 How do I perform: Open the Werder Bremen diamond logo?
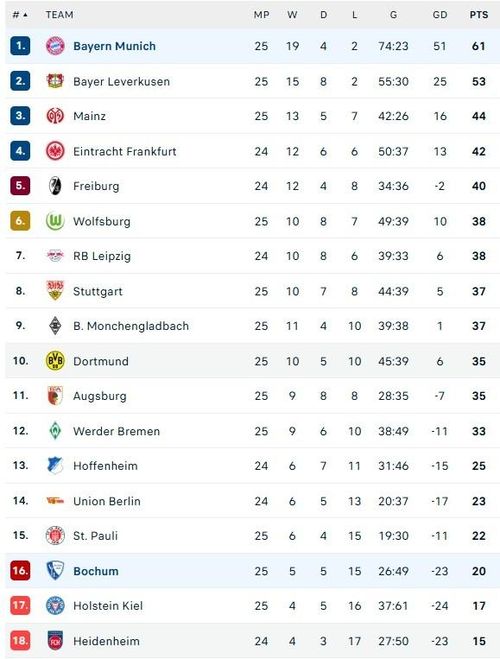pos(55,431)
